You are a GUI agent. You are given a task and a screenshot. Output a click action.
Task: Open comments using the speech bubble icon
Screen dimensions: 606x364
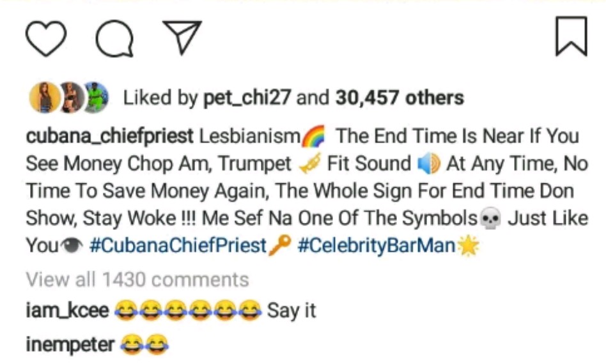tap(114, 38)
